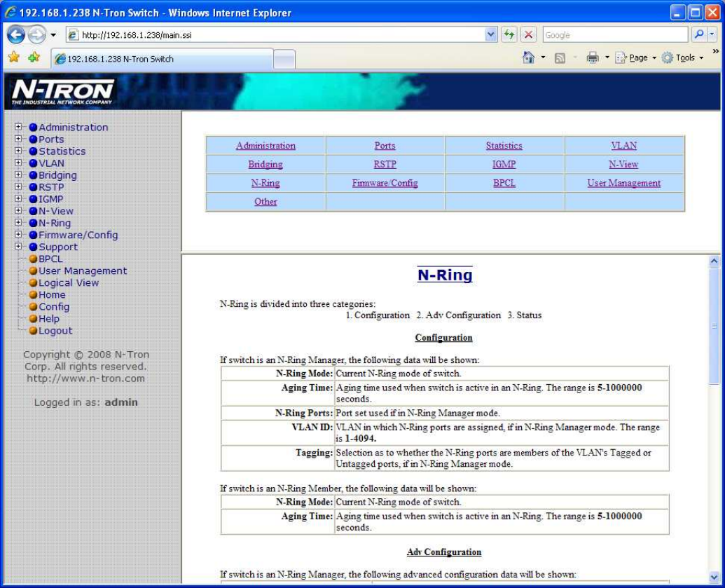Click the BPCL orange bullet icon

[x=34, y=259]
